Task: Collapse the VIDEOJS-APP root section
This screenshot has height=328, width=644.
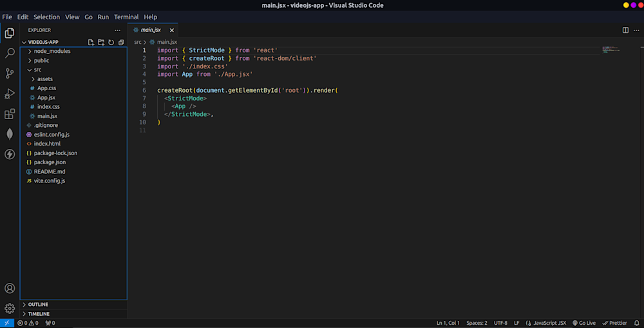Action: 43,43
